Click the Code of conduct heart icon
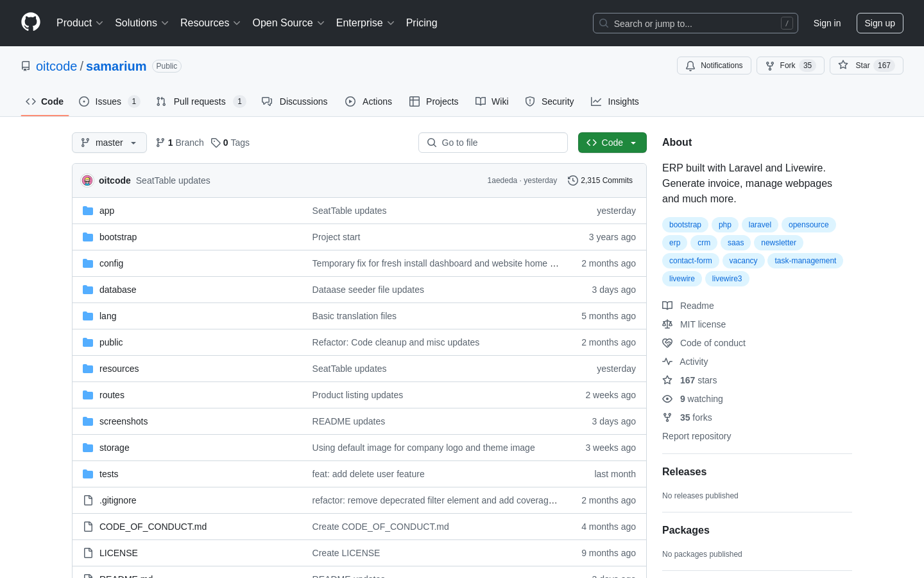This screenshot has height=578, width=924. 667,343
